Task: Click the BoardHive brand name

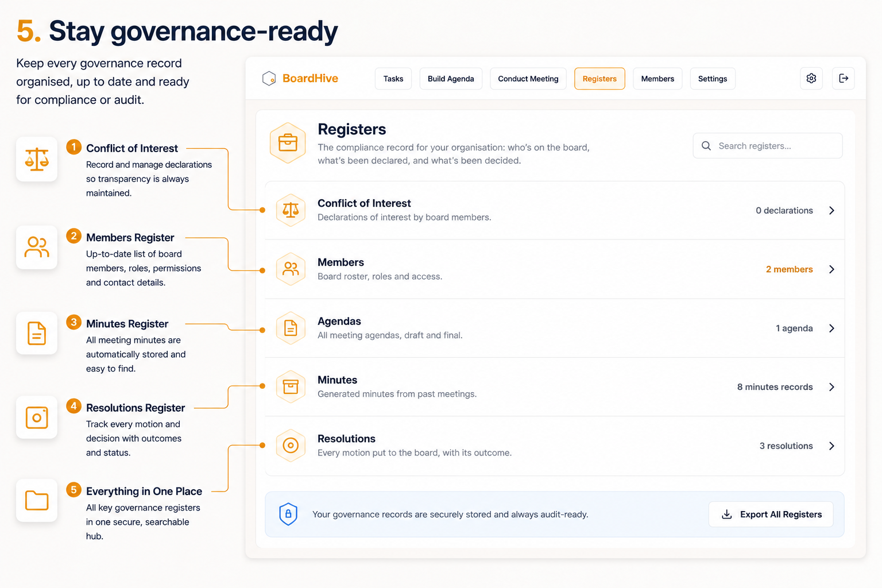Action: [310, 79]
